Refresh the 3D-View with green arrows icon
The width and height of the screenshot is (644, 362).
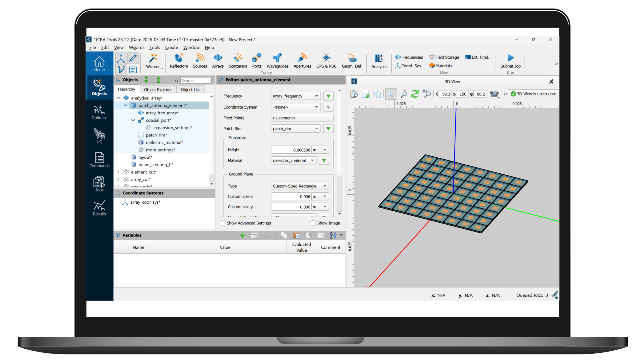(415, 94)
